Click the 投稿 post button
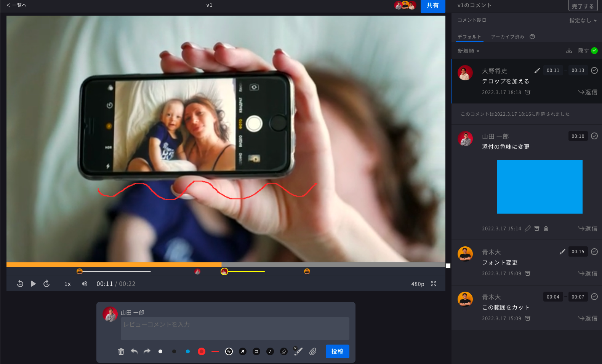The width and height of the screenshot is (602, 364). [337, 351]
